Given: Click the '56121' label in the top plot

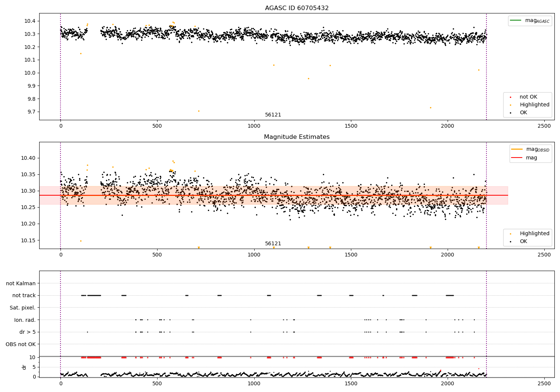Looking at the screenshot, I should 273,115.
